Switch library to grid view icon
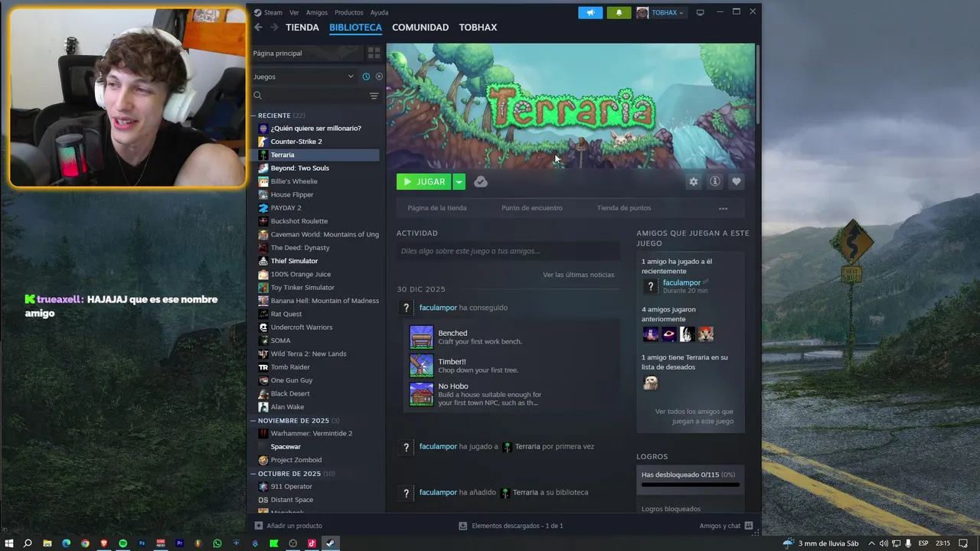This screenshot has height=551, width=980. [374, 53]
